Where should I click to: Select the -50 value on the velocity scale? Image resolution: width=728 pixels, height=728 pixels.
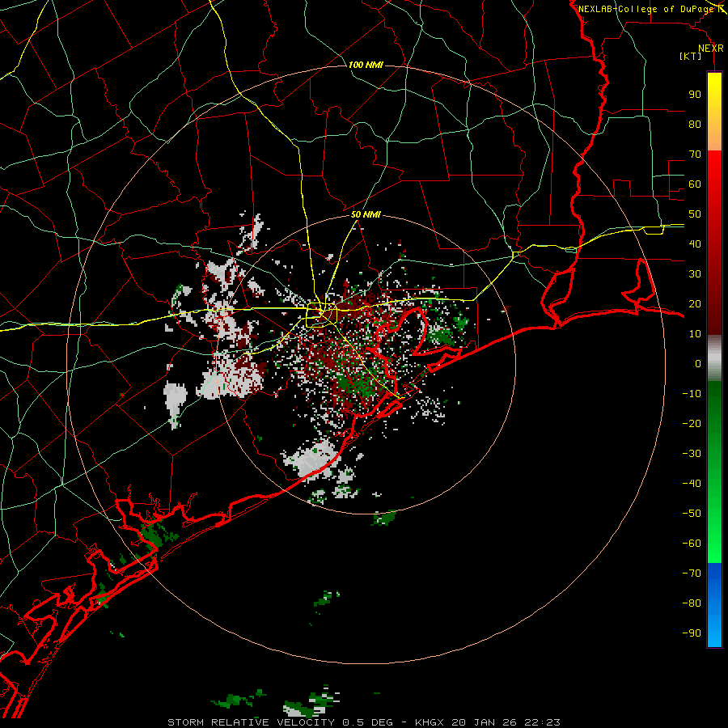click(x=692, y=514)
